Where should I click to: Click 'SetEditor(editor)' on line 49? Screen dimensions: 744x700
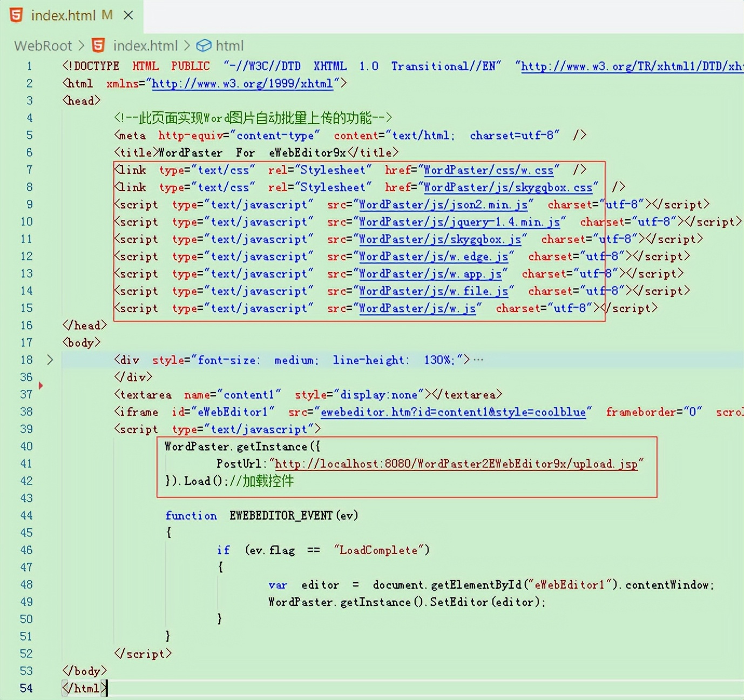point(486,602)
